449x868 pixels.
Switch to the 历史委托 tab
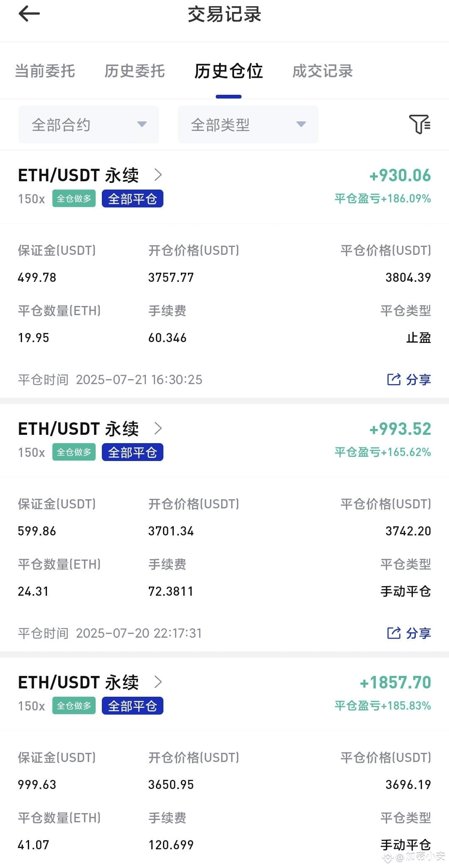134,71
